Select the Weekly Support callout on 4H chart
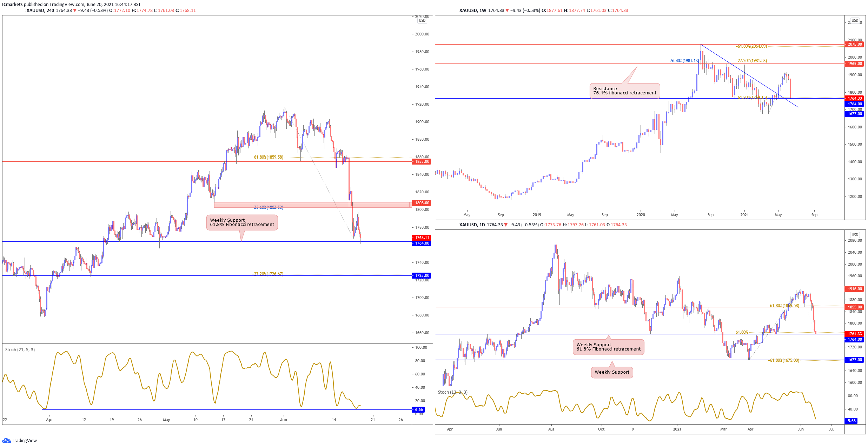The image size is (868, 447). pyautogui.click(x=242, y=222)
